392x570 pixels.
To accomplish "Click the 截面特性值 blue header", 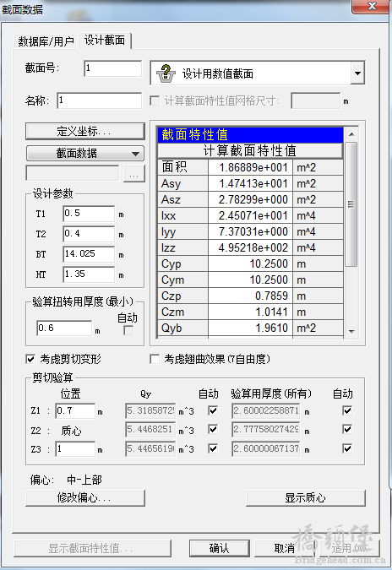I will 250,134.
